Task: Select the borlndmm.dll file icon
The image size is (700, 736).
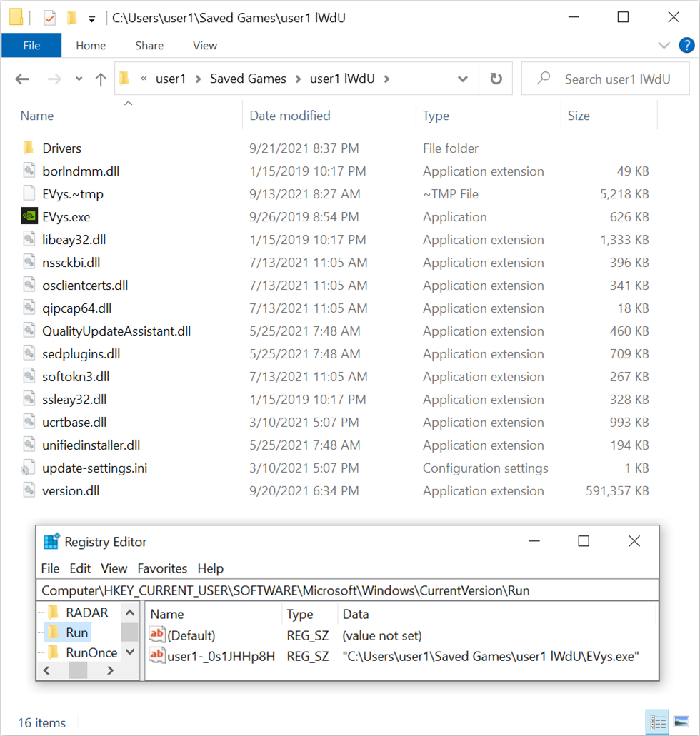Action: 29,171
